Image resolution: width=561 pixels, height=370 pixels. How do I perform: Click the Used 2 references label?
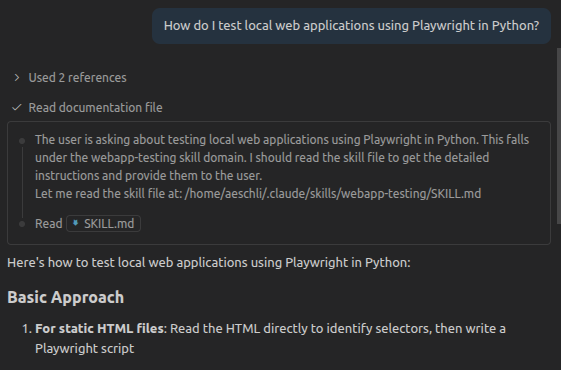(77, 78)
